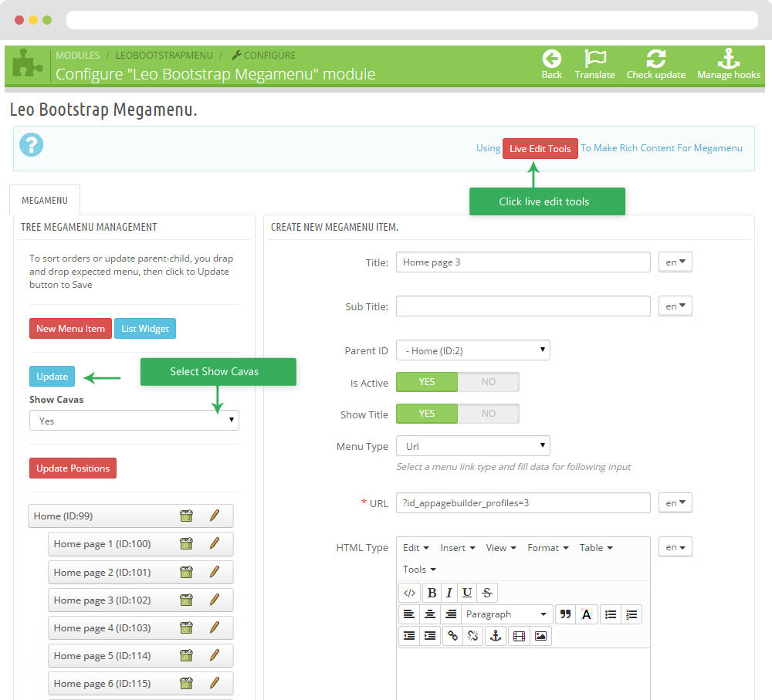Edit Home page 1 (ID:100) via pencil icon
This screenshot has width=772, height=700.
click(x=214, y=543)
